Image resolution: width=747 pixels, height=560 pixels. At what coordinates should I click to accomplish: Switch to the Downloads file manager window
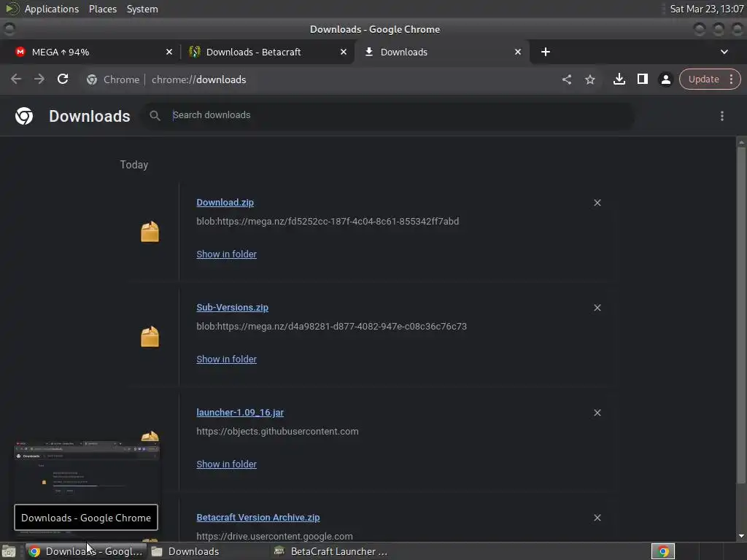[186, 551]
